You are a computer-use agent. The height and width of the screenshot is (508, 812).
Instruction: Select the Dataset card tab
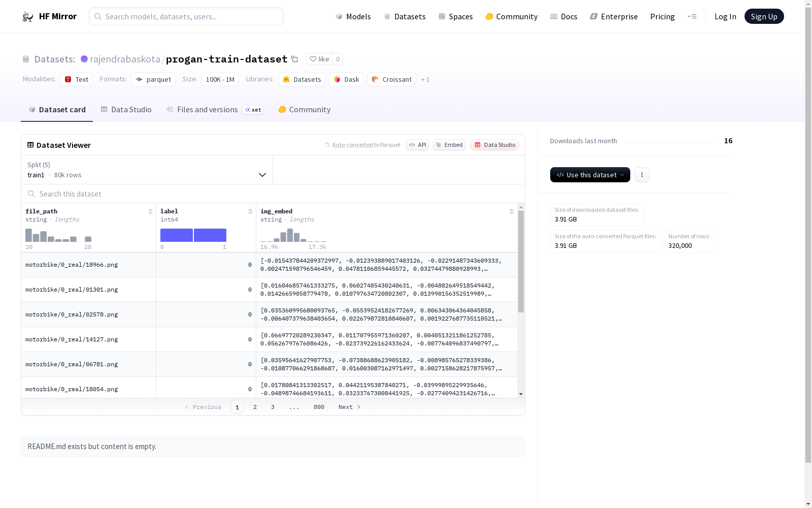tap(57, 110)
